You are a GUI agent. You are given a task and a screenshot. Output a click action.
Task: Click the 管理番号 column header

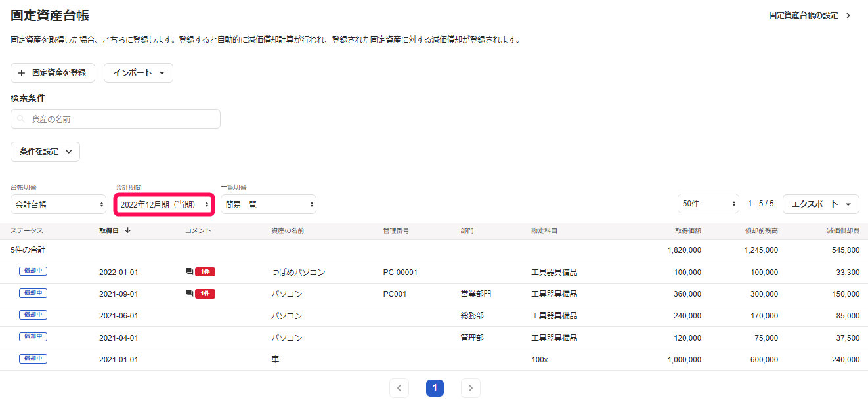(397, 230)
